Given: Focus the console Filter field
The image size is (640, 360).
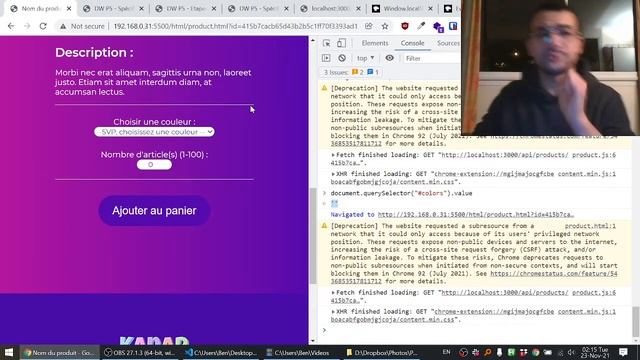Looking at the screenshot, I should coord(432,58).
